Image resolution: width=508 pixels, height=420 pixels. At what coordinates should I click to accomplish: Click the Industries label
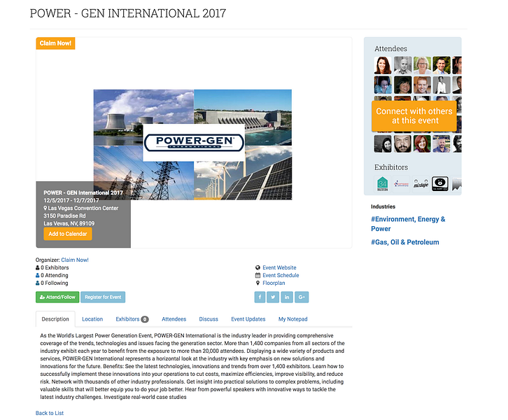point(383,206)
